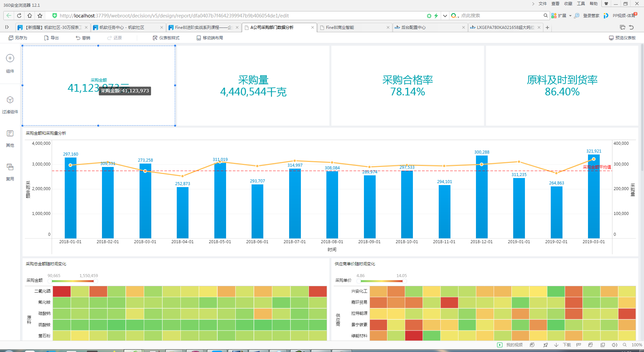Click the 登录管家 link
The height and width of the screenshot is (352, 644).
coord(591,16)
